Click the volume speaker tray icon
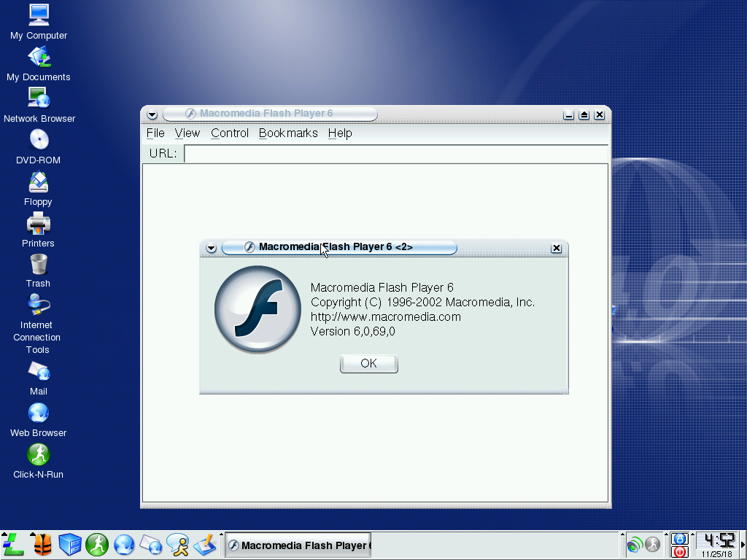The width and height of the screenshot is (747, 560). 635,544
